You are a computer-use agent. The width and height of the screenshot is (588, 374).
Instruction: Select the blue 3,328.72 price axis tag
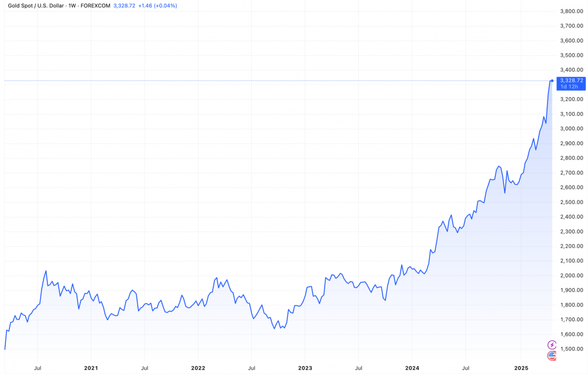pos(571,80)
